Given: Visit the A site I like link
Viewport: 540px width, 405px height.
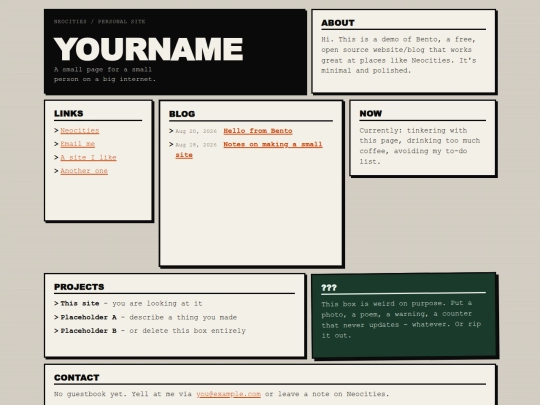Looking at the screenshot, I should 88,157.
